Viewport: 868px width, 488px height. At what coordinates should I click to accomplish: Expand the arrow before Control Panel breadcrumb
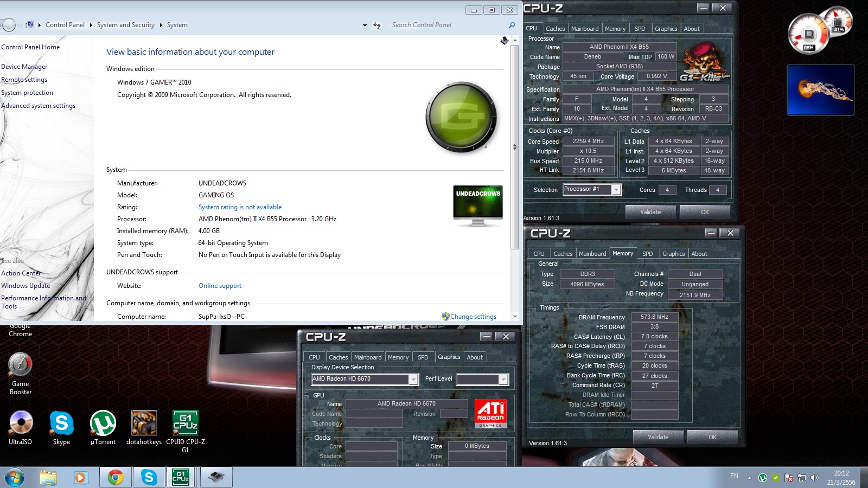coord(40,25)
